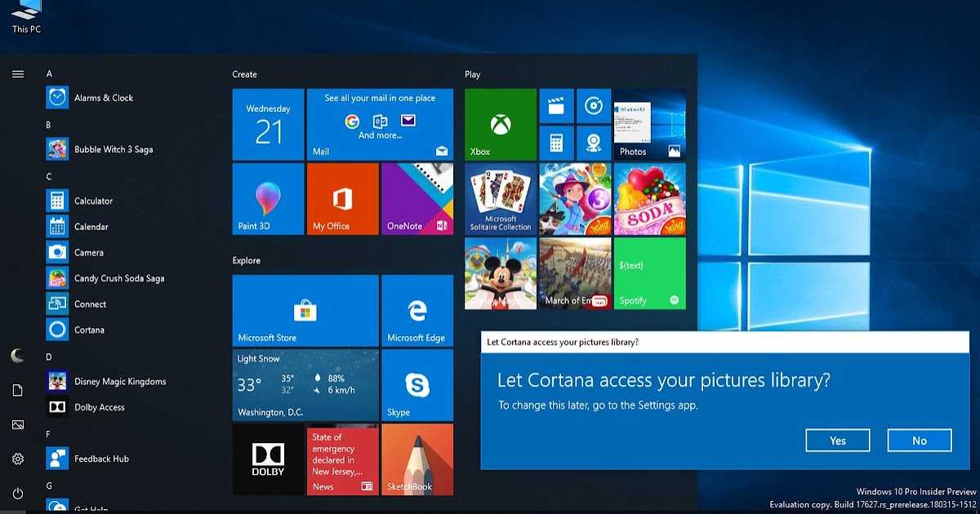The image size is (980, 514).
Task: Launch the Candy Crush Soda tile in Play
Action: 650,199
